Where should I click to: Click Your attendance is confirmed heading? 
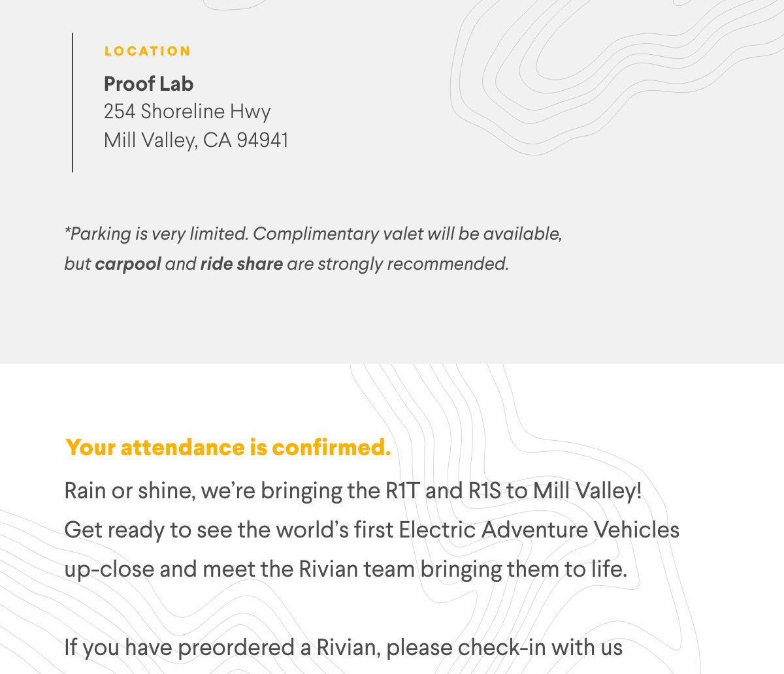click(x=228, y=447)
